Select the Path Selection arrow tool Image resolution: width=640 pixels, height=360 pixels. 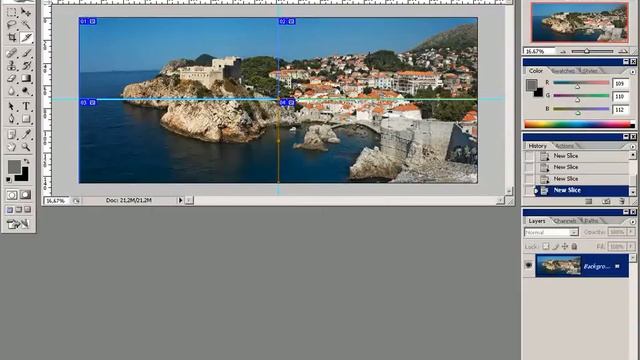pos(12,106)
